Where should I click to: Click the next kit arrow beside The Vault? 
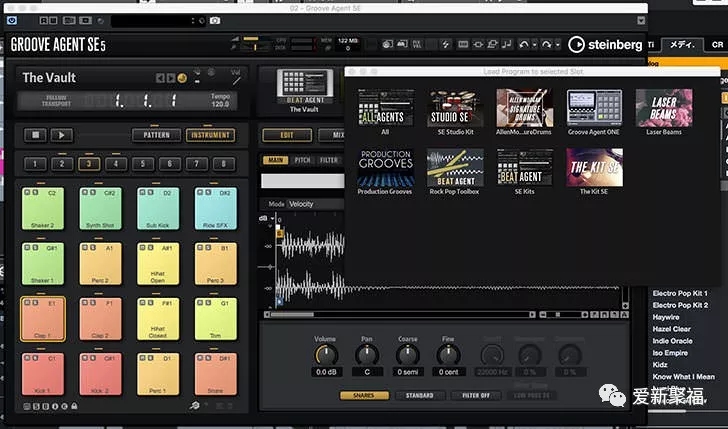coord(171,78)
